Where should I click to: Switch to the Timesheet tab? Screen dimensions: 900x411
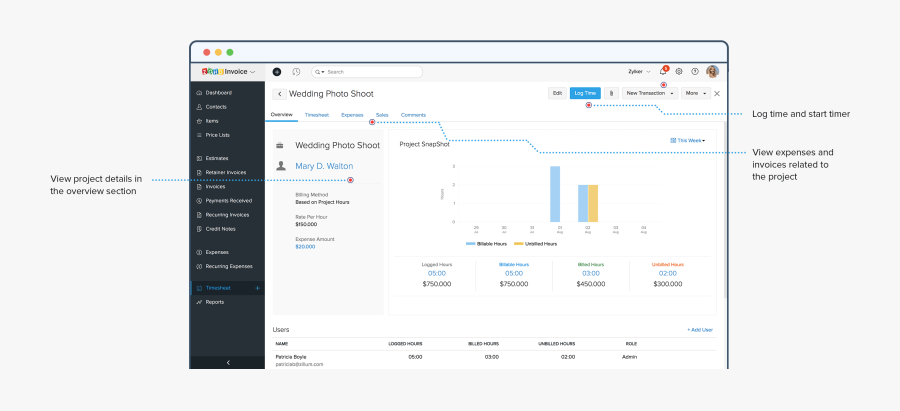pyautogui.click(x=316, y=115)
